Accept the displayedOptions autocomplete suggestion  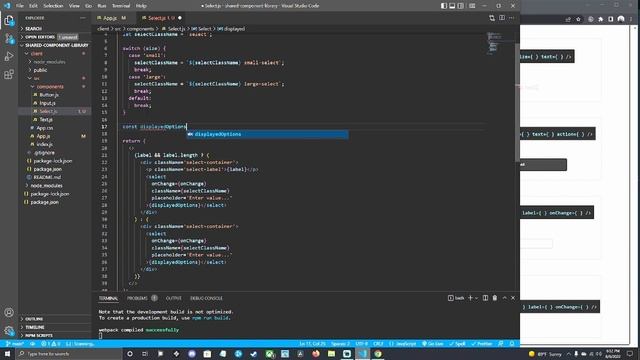coord(267,134)
